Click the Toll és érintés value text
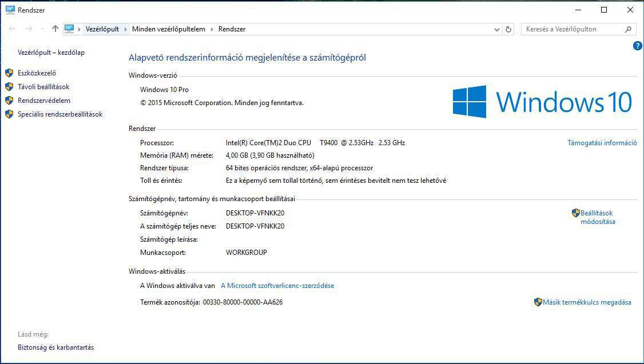Image resolution: width=644 pixels, height=364 pixels. [336, 180]
